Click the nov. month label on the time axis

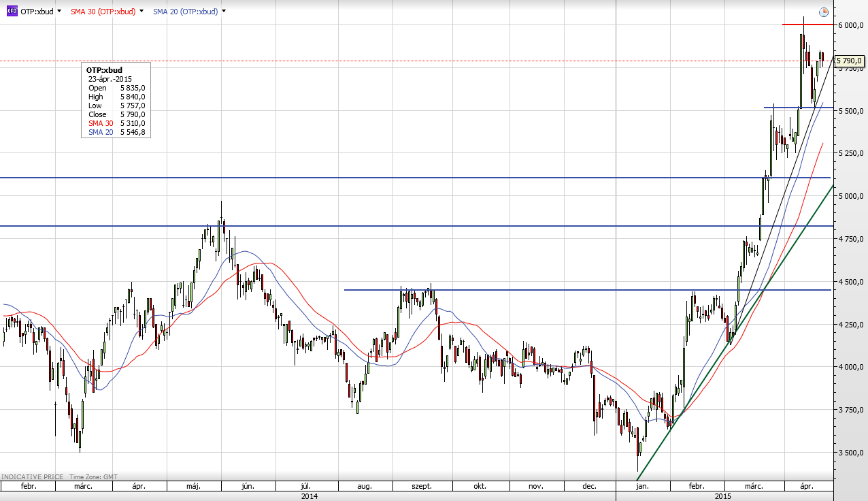tap(535, 487)
